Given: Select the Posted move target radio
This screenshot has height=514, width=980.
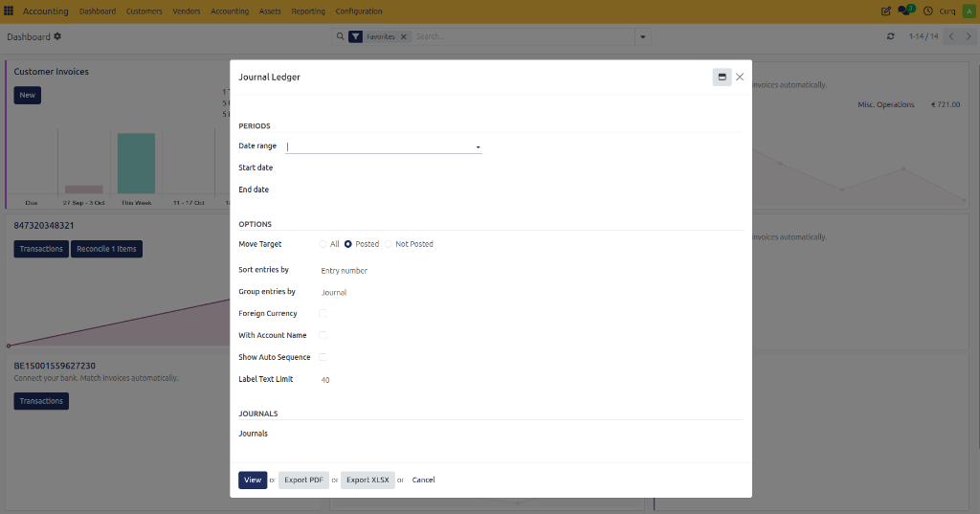Looking at the screenshot, I should pyautogui.click(x=348, y=244).
